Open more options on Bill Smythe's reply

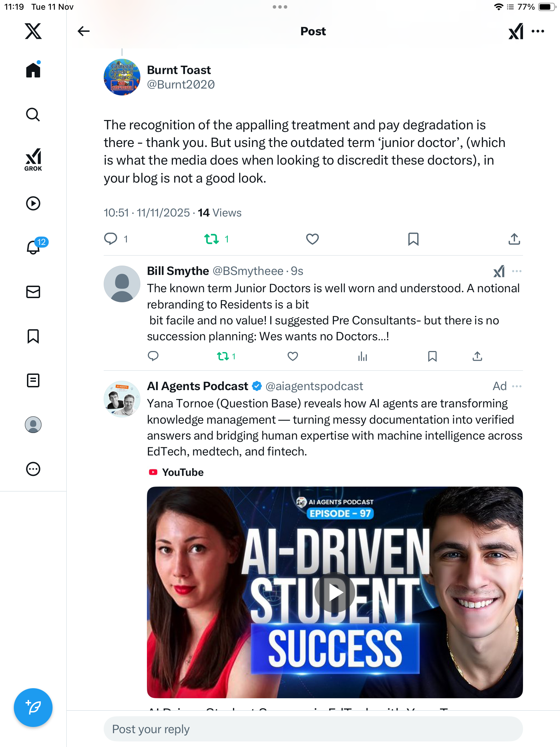coord(516,271)
